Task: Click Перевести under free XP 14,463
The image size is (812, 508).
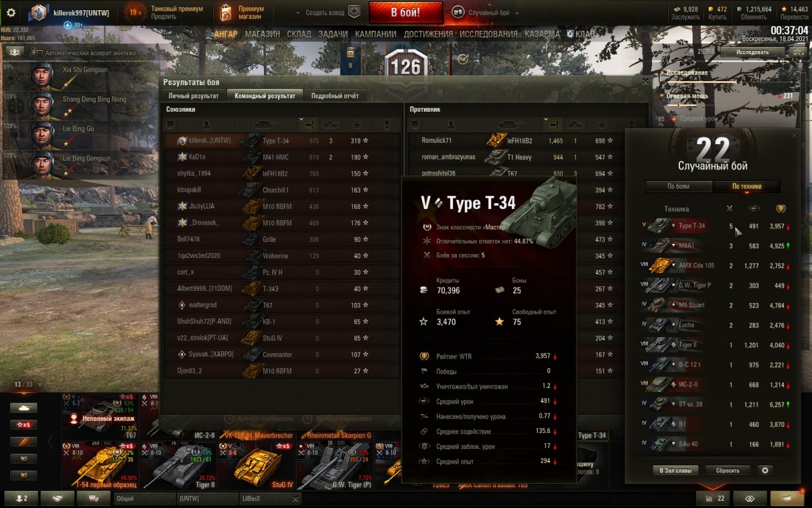Action: click(x=794, y=17)
